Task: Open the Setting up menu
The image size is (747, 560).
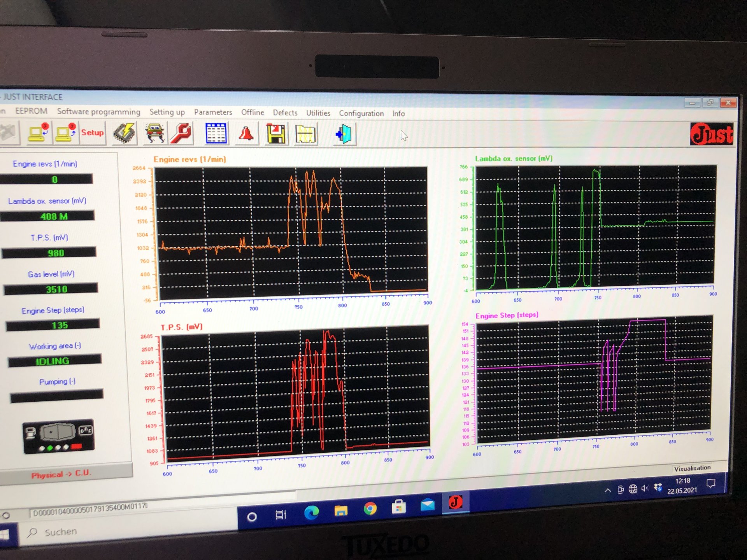Action: point(167,112)
